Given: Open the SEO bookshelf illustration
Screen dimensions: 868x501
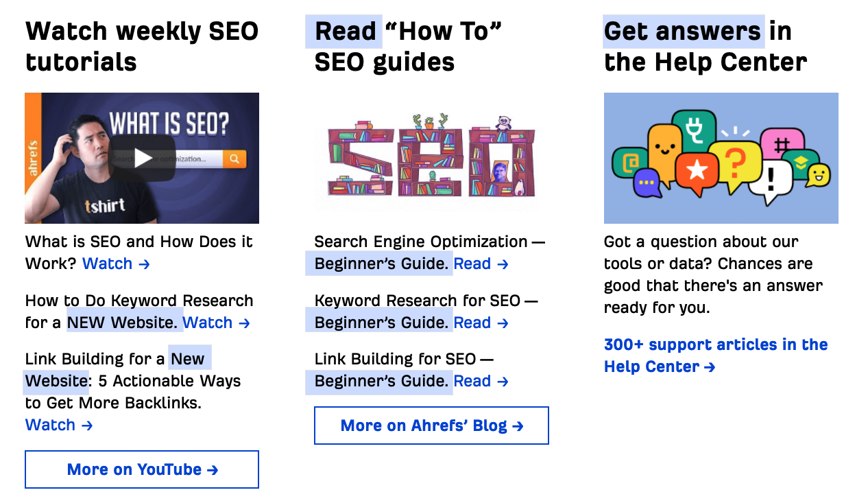Looking at the screenshot, I should (431, 158).
